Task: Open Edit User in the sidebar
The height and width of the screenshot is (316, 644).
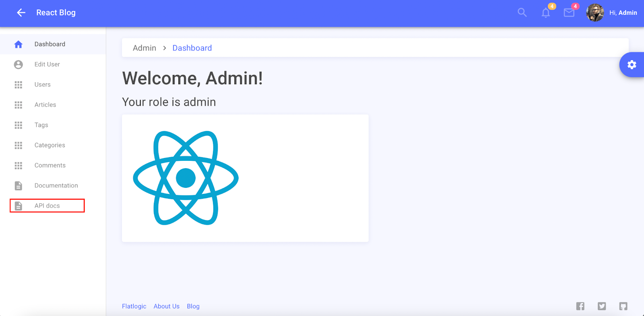Action: (53, 64)
